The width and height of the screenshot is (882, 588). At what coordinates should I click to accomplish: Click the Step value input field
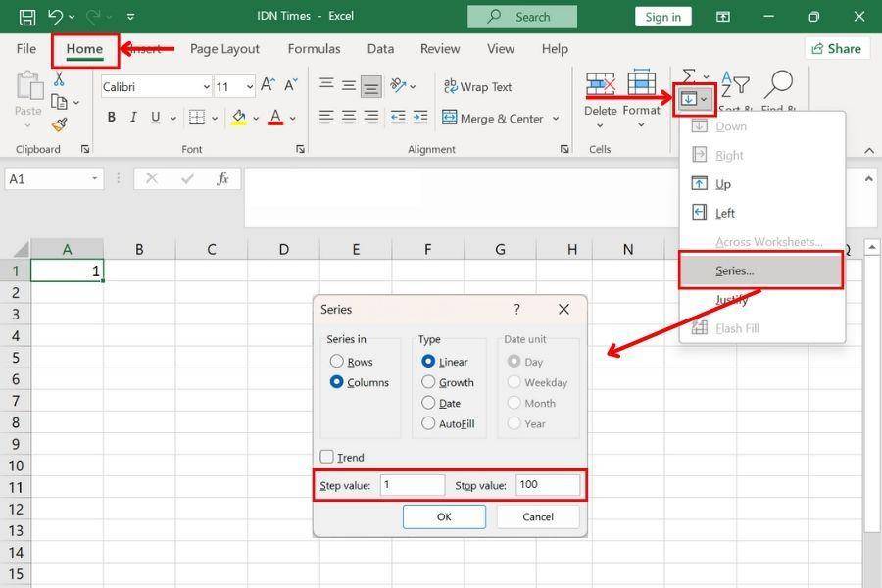[413, 484]
